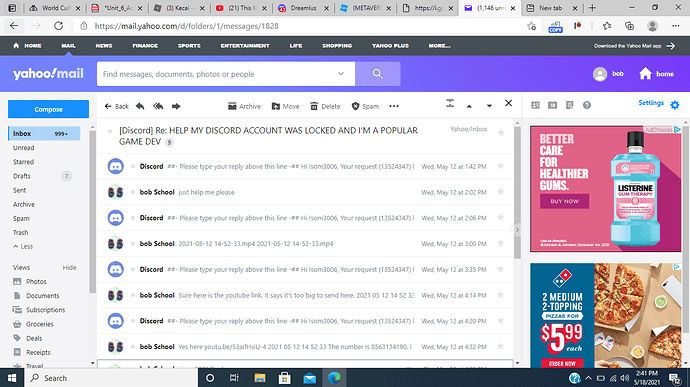Show Unread messages
The height and width of the screenshot is (387, 690).
[x=23, y=147]
